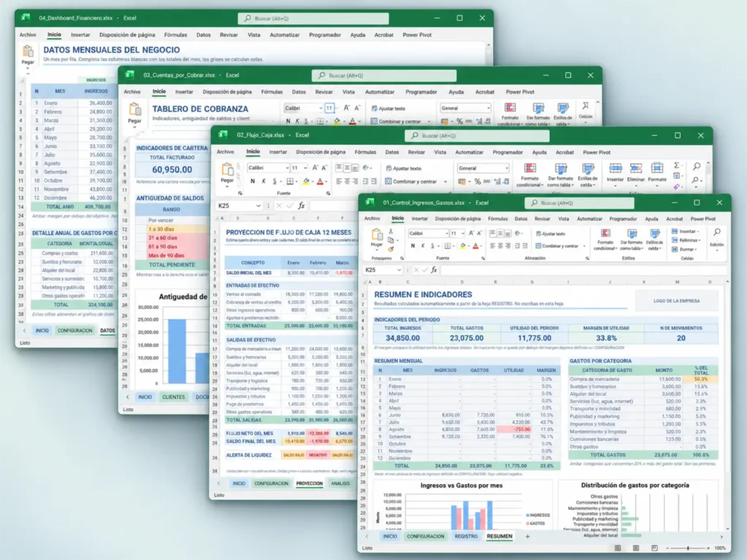
Task: Switch to INICIO sheet in 02_Flujo_Caja window
Action: 239,483
